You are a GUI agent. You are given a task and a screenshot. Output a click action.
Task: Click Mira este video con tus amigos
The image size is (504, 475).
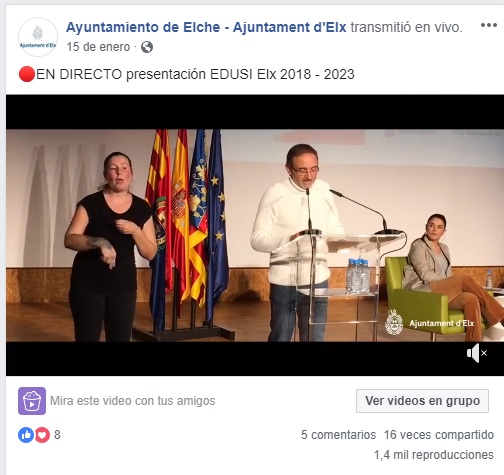[x=133, y=401]
